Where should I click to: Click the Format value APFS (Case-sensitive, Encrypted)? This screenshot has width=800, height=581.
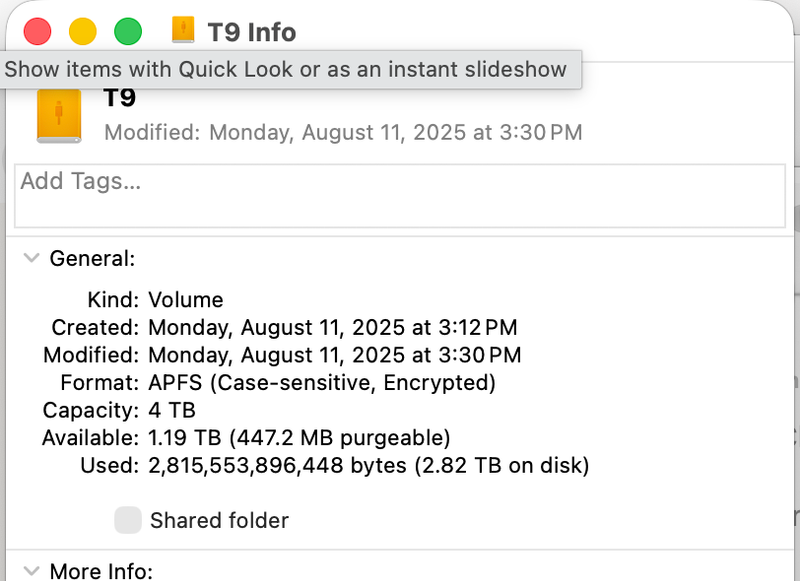tap(322, 383)
